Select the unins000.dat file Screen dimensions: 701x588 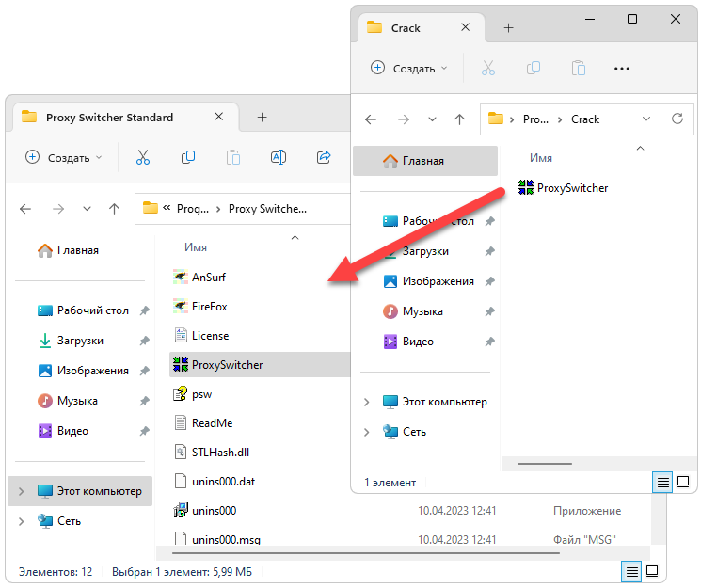[215, 481]
